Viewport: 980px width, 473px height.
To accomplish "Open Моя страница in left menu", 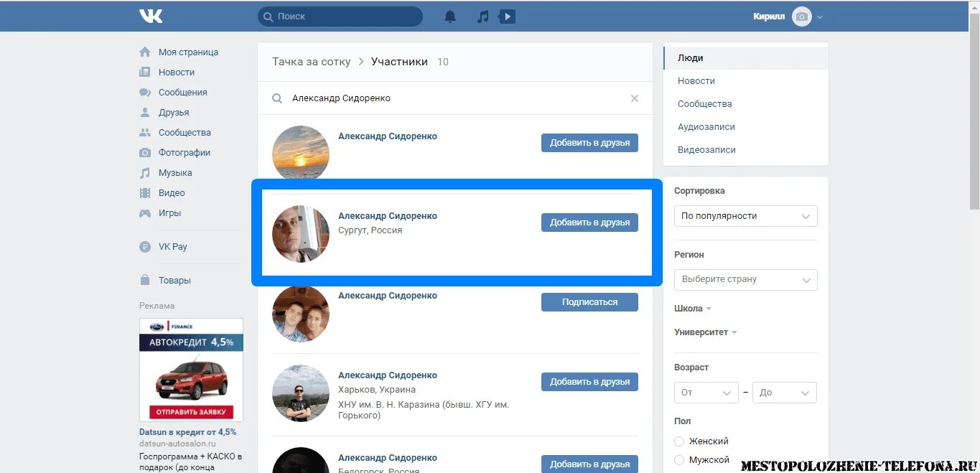I will [188, 52].
